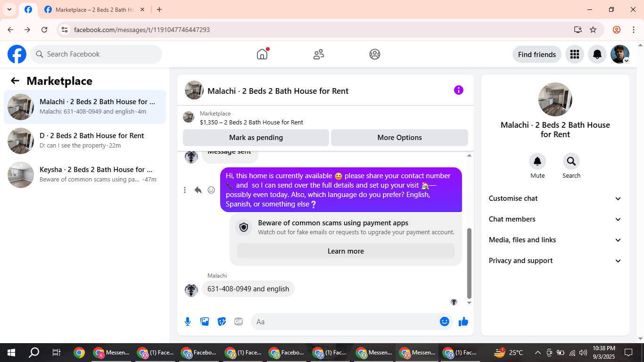Click the message '631-408-0949 and english'

(248, 289)
